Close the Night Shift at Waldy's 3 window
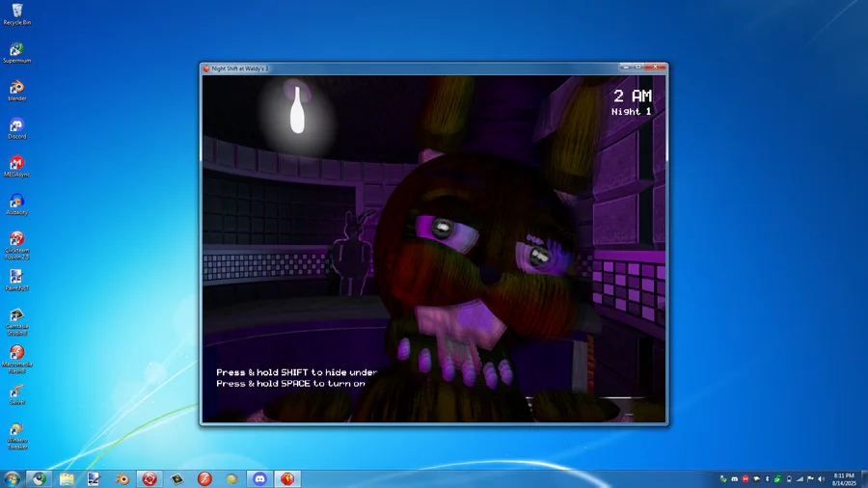Viewport: 868px width, 488px height. 656,67
